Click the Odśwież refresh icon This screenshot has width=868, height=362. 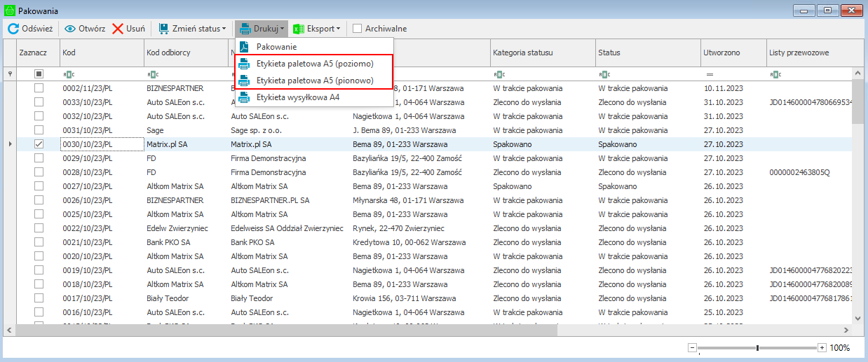(13, 29)
